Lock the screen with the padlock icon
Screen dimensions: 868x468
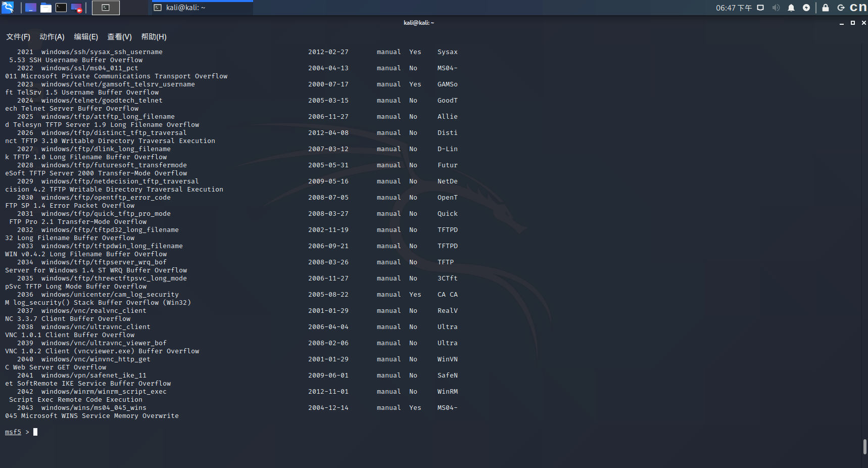826,8
